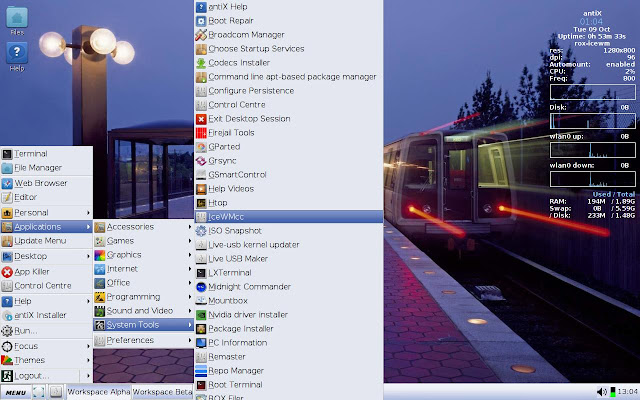640x400 pixels.
Task: Launch Root Terminal
Action: tap(289, 384)
